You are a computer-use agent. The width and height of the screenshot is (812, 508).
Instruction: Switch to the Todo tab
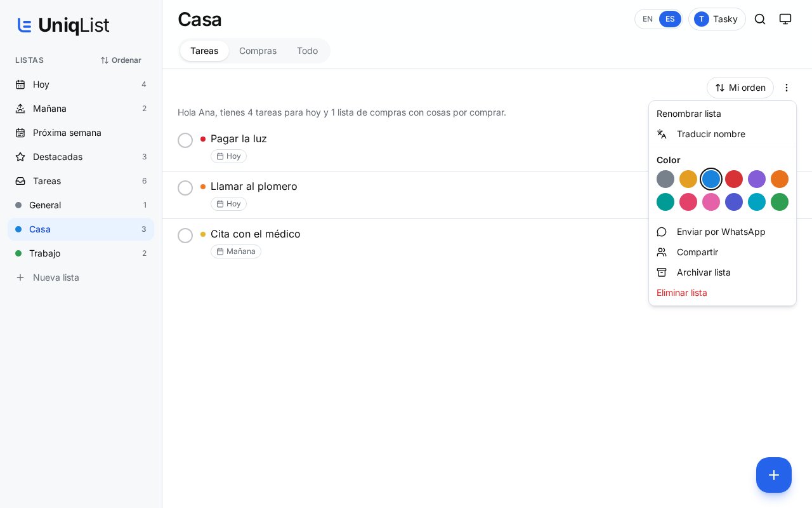tap(307, 51)
